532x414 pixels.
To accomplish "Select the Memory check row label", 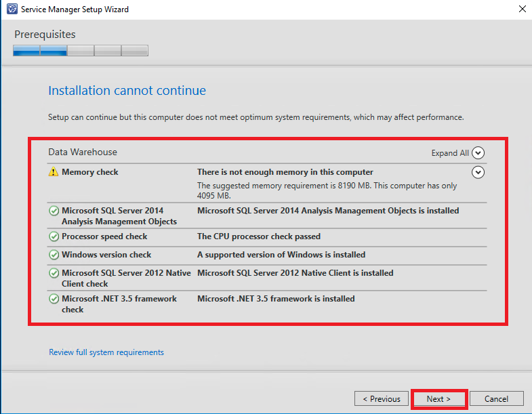I will pos(89,172).
